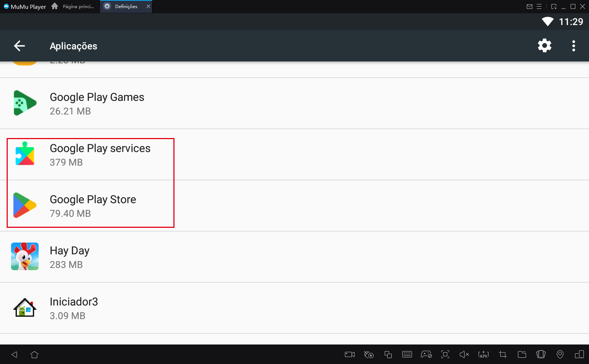Click the Hay Day chicken icon
Viewport: 589px width, 364px height.
[x=25, y=257]
